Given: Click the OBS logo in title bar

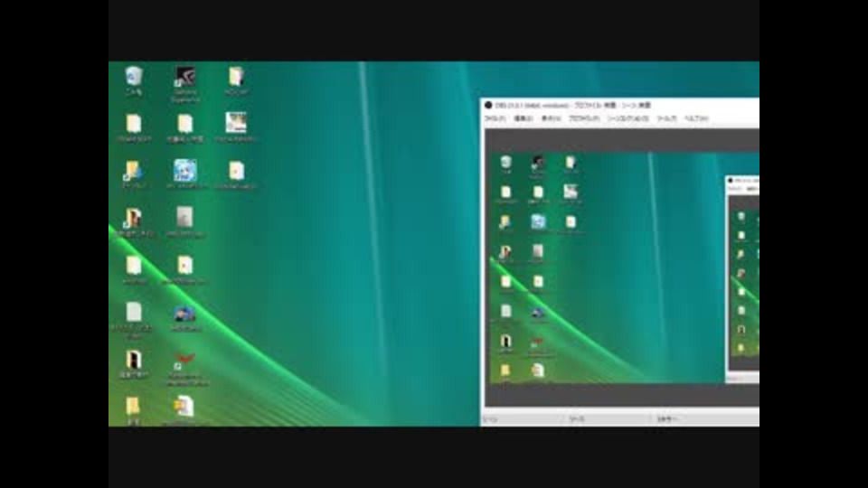Looking at the screenshot, I should [488, 105].
